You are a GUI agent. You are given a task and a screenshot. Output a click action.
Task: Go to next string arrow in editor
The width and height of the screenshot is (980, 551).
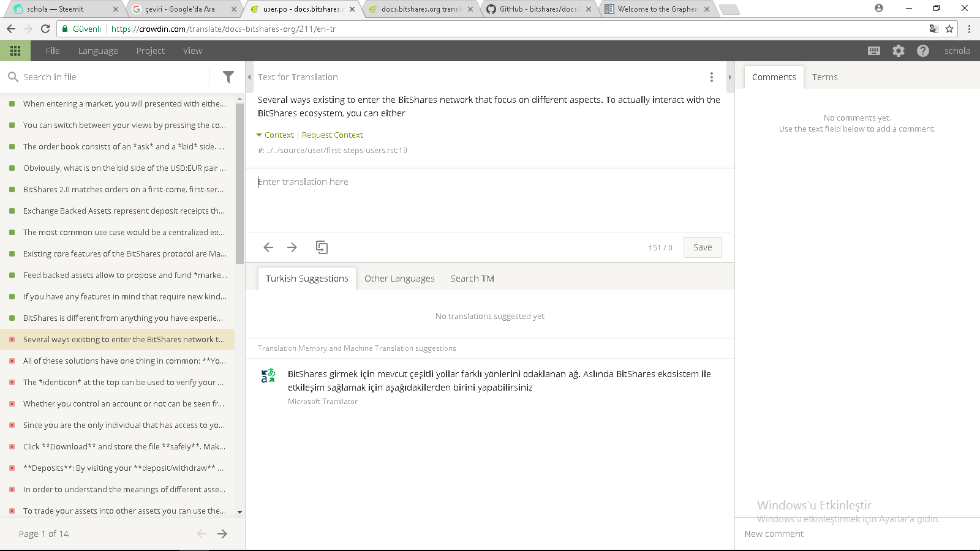(x=292, y=247)
